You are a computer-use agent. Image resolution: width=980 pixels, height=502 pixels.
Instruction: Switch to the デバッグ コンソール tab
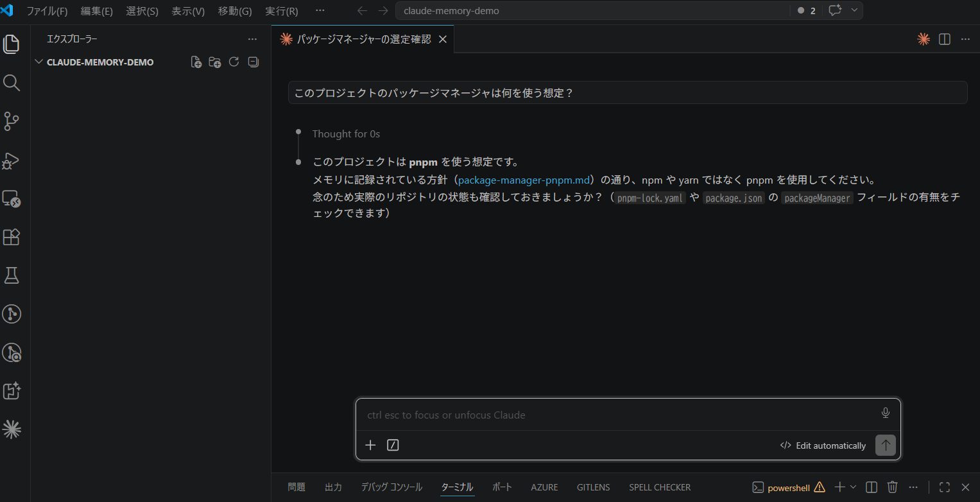391,487
